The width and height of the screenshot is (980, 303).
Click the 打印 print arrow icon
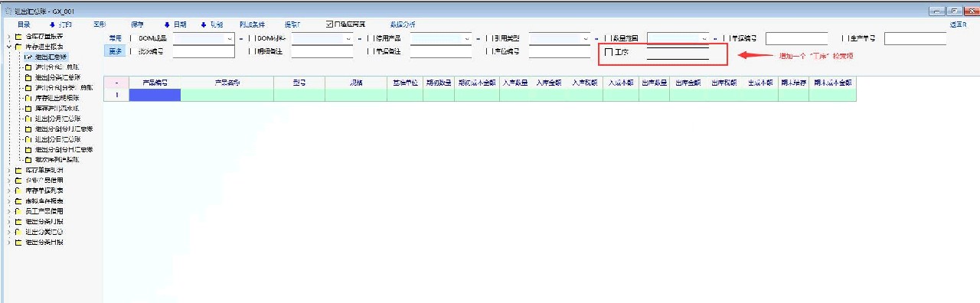tap(52, 24)
